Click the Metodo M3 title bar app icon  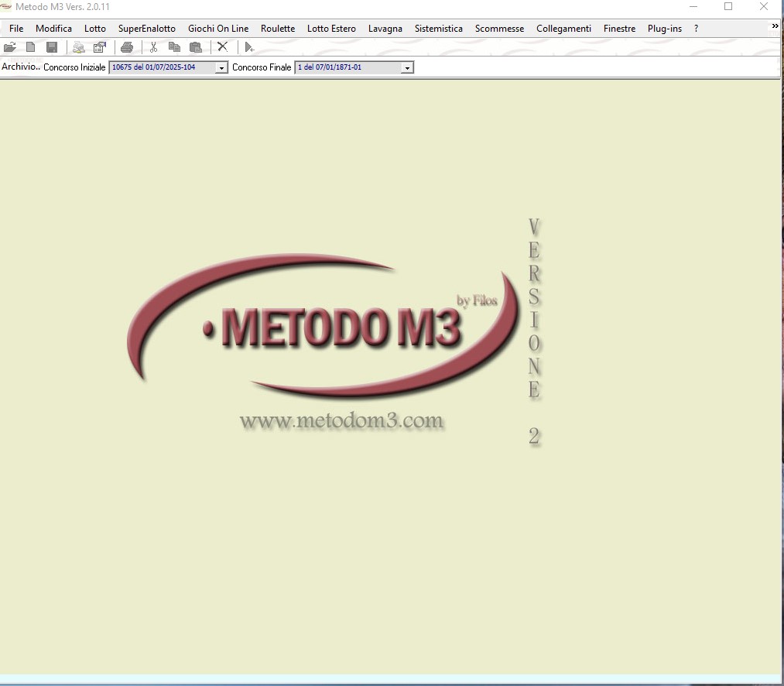[6, 6]
